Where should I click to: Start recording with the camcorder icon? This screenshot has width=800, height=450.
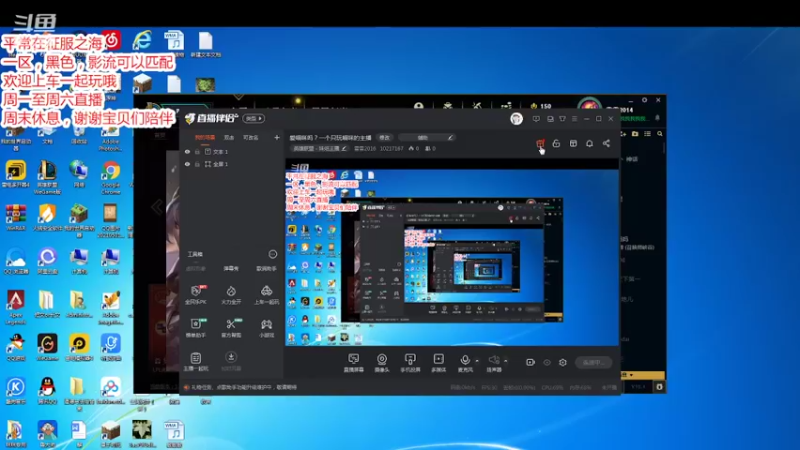[x=531, y=362]
